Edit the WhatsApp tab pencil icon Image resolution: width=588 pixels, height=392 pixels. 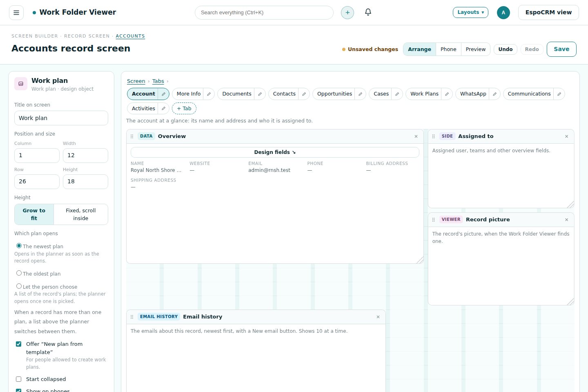click(x=495, y=94)
